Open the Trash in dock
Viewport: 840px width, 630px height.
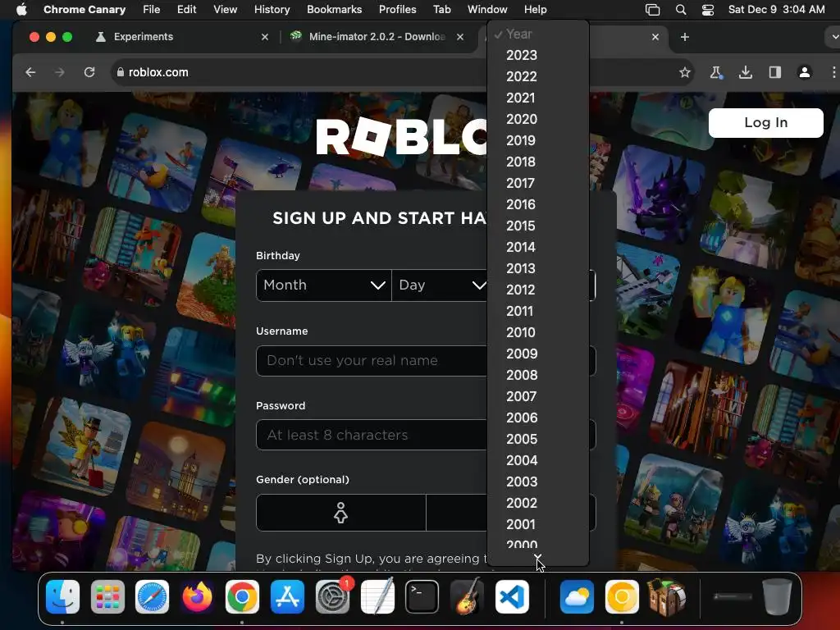click(777, 596)
